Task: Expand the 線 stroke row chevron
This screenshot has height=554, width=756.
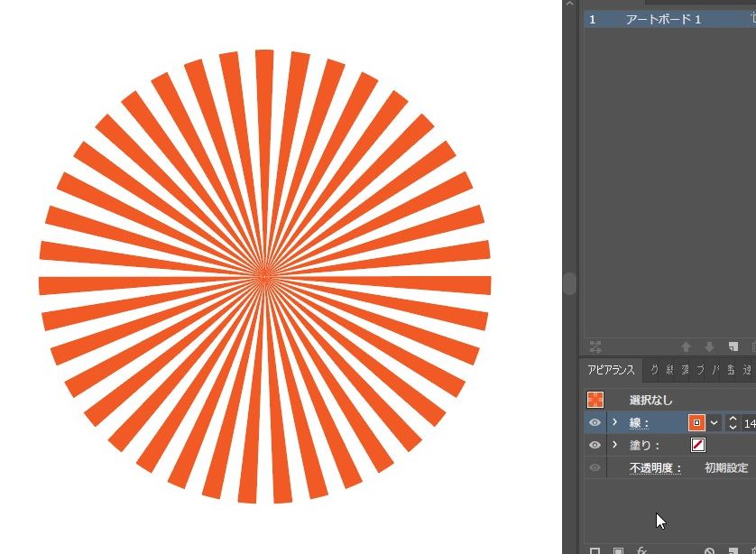Action: click(x=615, y=422)
